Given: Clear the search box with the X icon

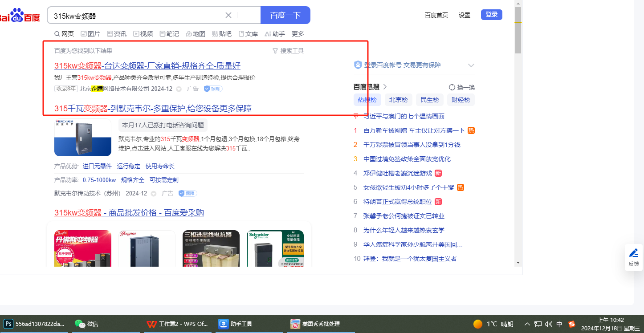Looking at the screenshot, I should pos(228,15).
